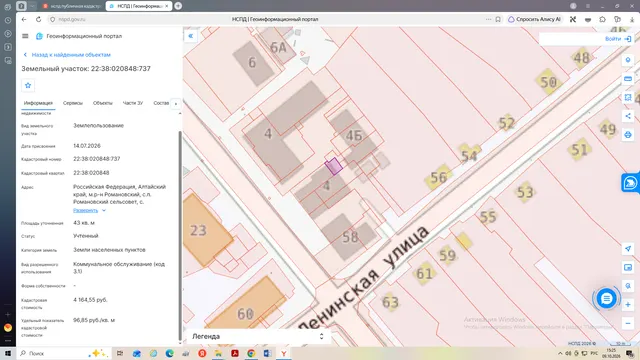Open the round blue chat bubble
Viewport: 640px width, 360px height.
[606, 298]
